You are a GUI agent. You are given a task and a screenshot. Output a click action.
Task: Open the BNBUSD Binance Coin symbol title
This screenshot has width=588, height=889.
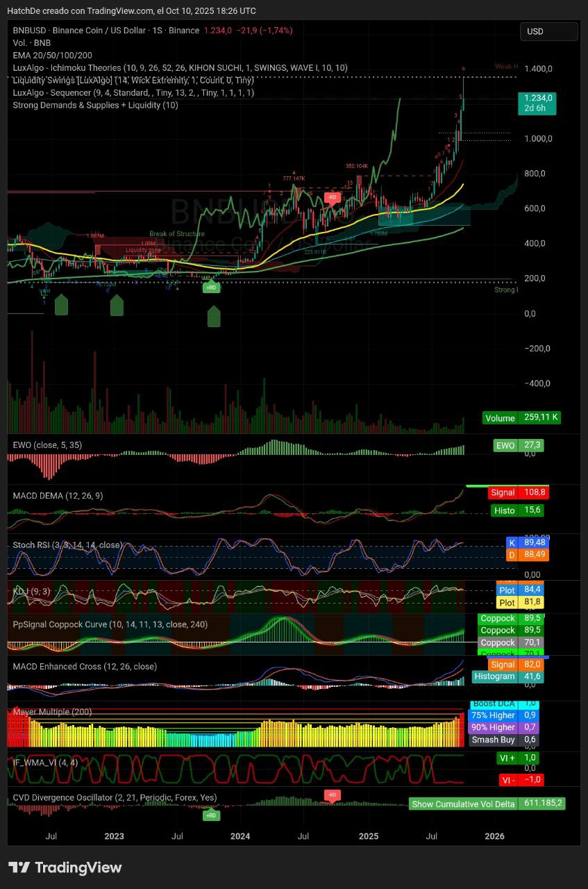(104, 31)
